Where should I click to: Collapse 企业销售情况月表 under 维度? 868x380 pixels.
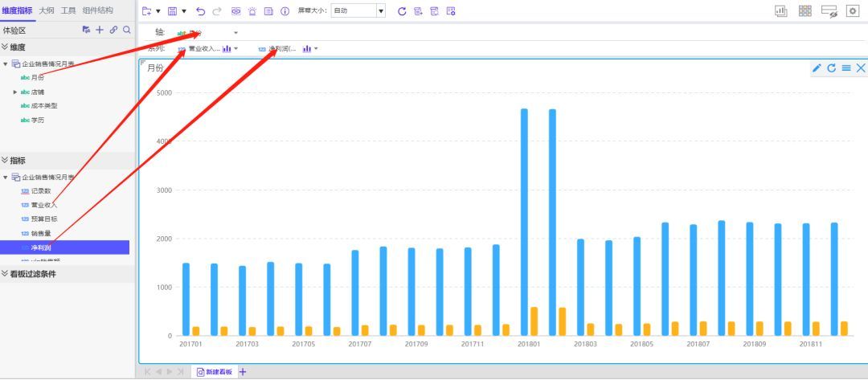coord(6,64)
